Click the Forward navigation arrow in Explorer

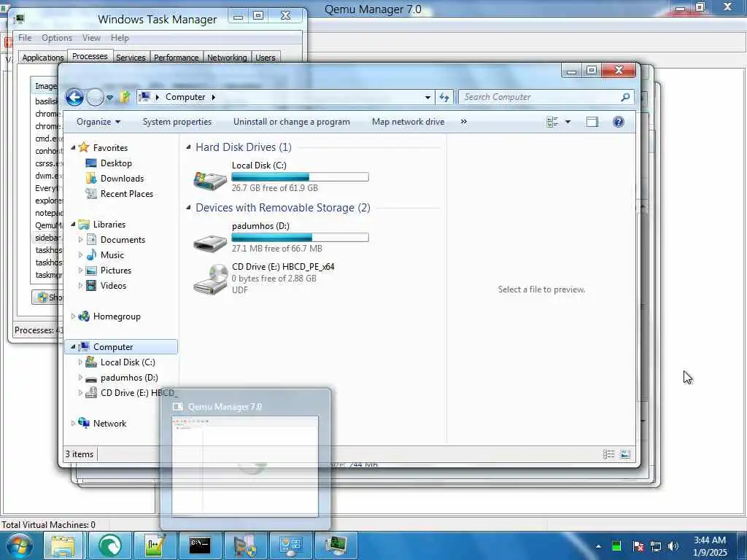[x=95, y=97]
